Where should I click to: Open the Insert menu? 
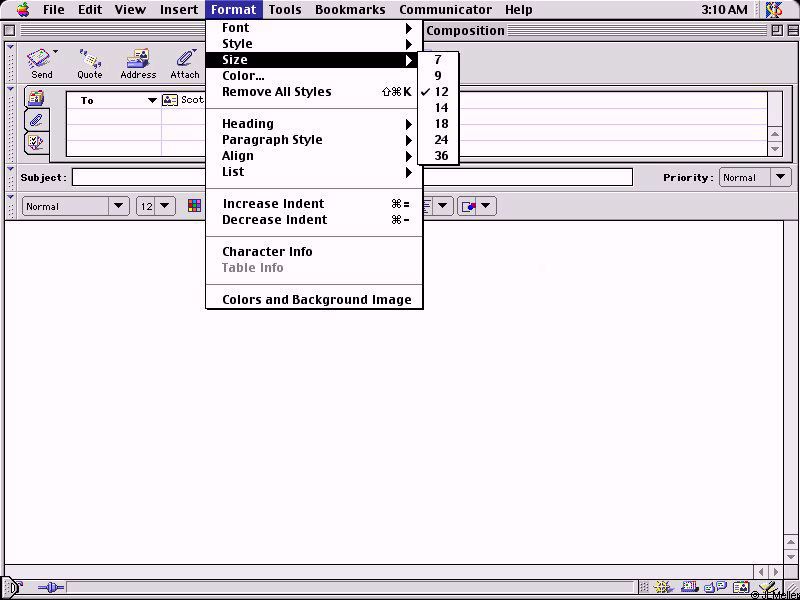179,10
